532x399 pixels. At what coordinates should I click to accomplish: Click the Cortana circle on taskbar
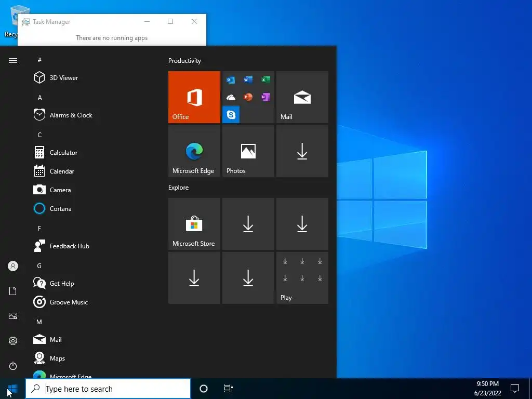[x=204, y=389]
